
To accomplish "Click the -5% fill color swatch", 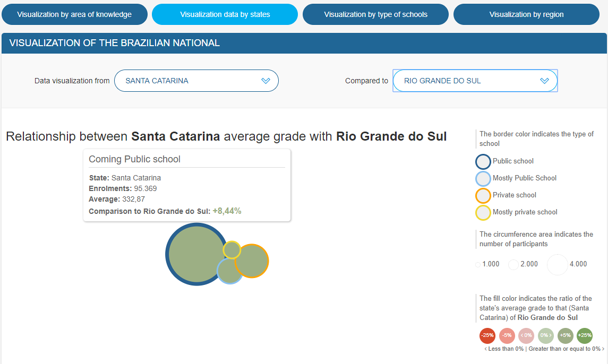I will pyautogui.click(x=507, y=335).
